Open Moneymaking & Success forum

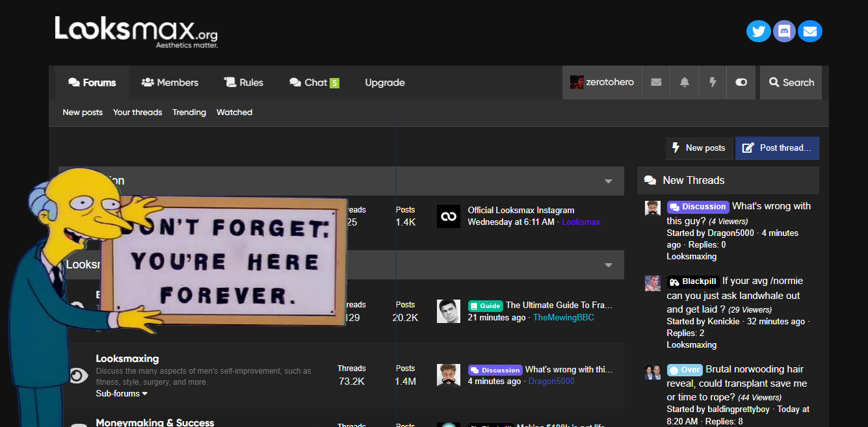point(155,422)
